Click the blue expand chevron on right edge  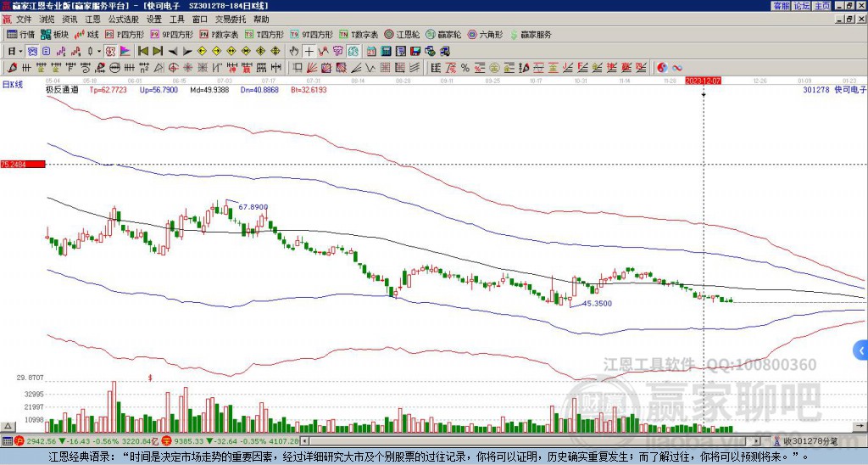tap(861, 350)
